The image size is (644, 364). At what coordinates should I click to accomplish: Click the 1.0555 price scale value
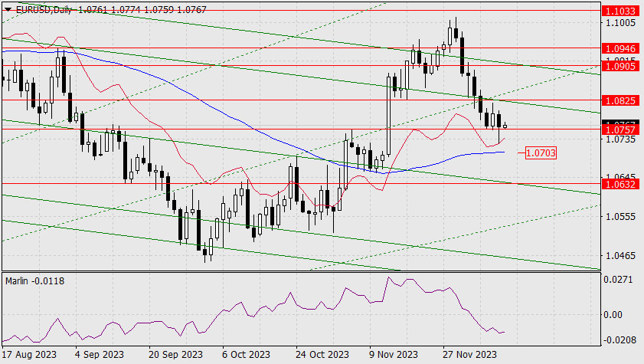(x=620, y=217)
